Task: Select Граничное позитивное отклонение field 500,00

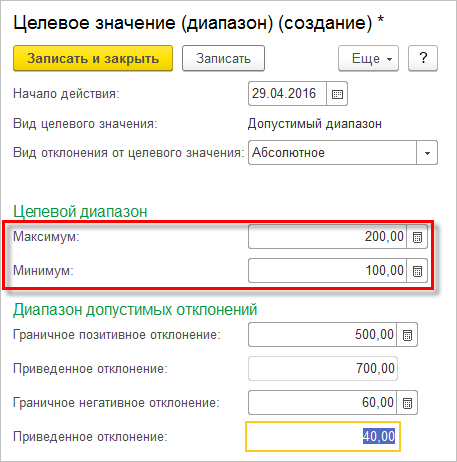Action: [x=322, y=335]
